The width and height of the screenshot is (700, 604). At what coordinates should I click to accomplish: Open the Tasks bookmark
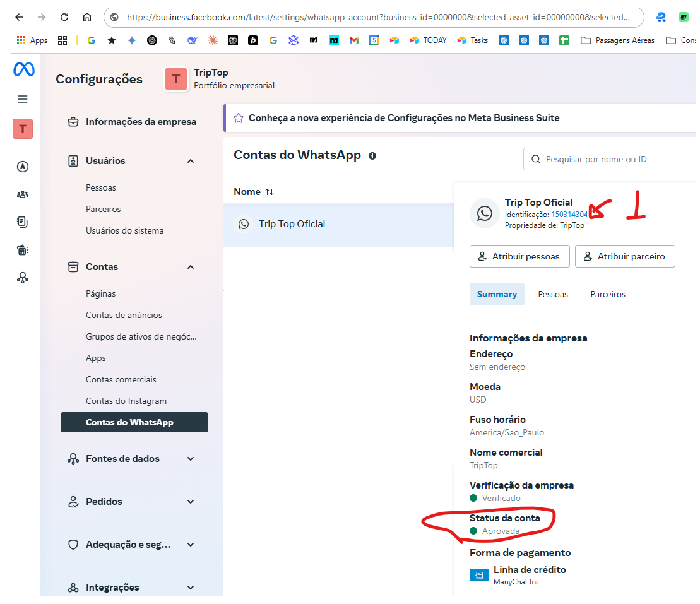click(x=472, y=40)
